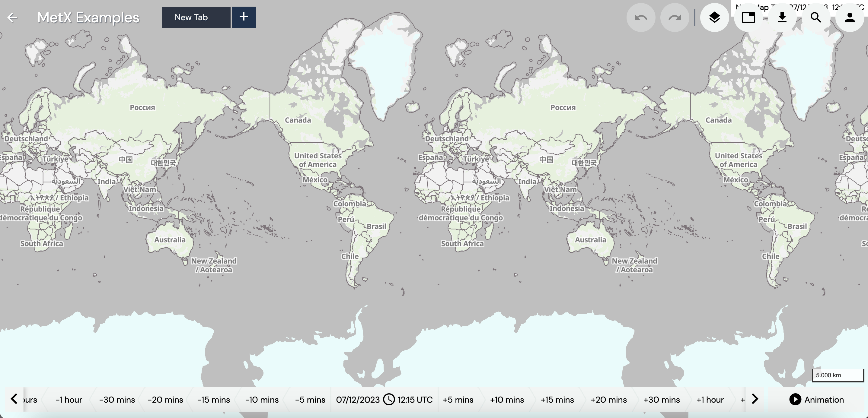Navigate forward using right chevron
868x418 pixels.
755,399
